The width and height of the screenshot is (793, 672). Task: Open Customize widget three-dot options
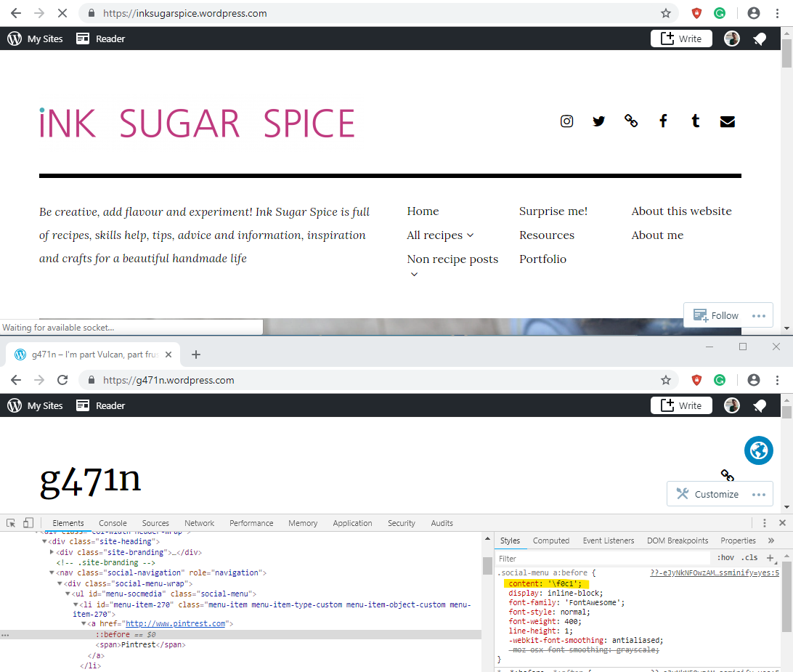[x=759, y=495]
